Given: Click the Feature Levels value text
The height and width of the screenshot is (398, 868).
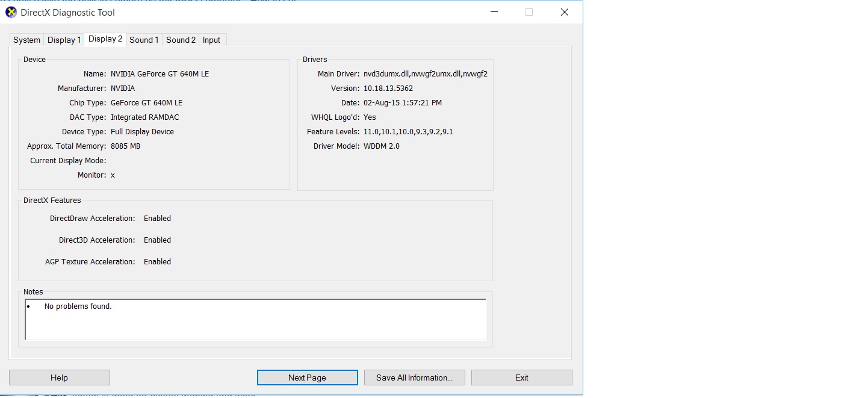Looking at the screenshot, I should click(408, 132).
